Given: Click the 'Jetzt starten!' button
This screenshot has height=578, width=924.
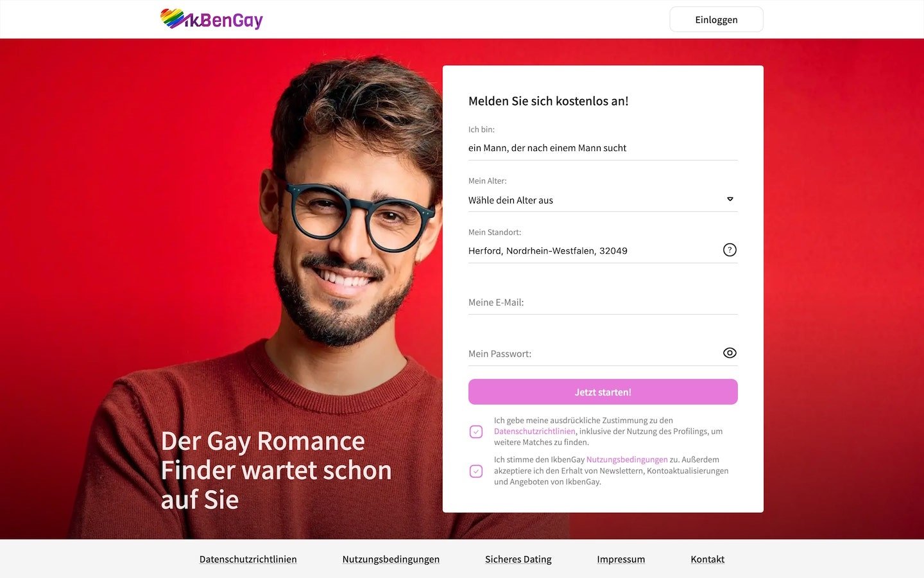Looking at the screenshot, I should click(603, 392).
